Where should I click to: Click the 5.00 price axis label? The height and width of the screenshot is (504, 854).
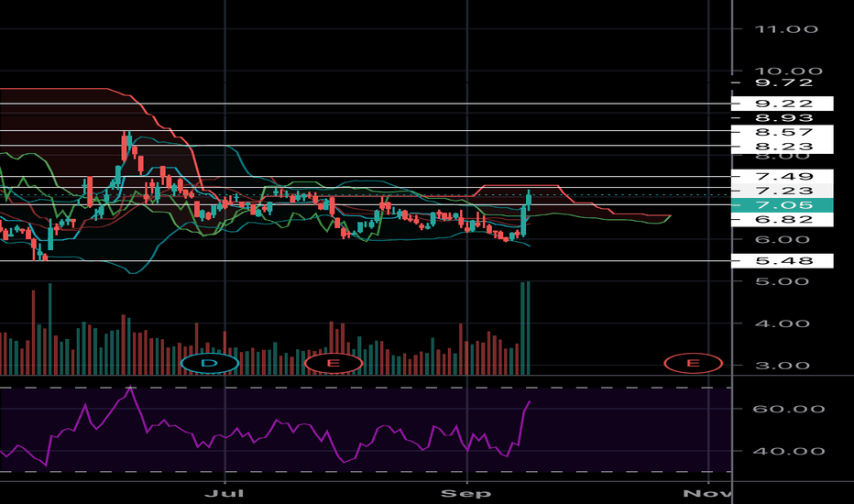(x=783, y=281)
